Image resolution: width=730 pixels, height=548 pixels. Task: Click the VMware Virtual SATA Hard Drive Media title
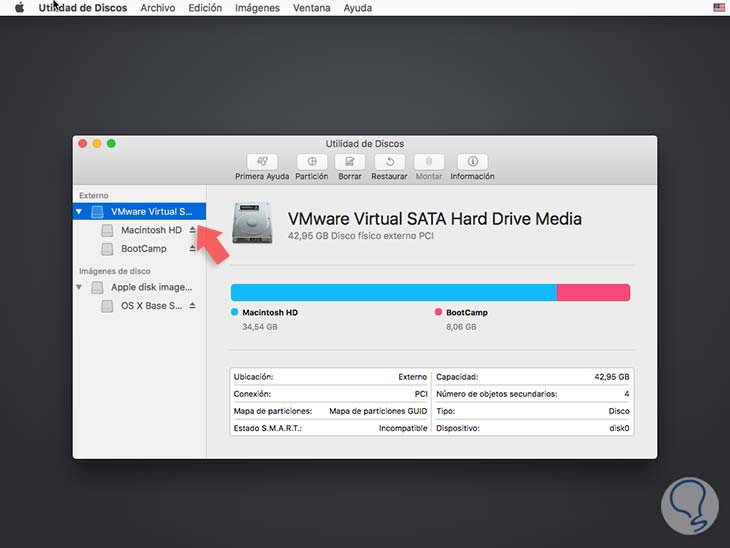click(x=435, y=219)
